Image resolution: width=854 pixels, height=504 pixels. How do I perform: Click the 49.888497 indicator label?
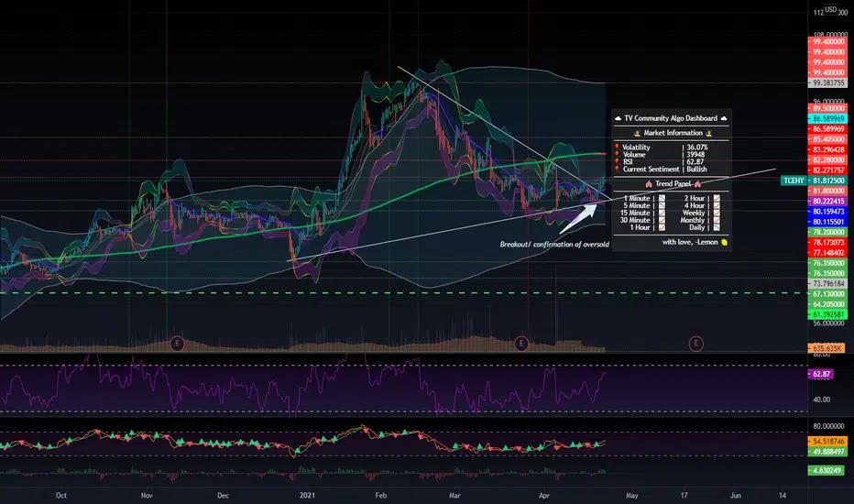pos(827,452)
